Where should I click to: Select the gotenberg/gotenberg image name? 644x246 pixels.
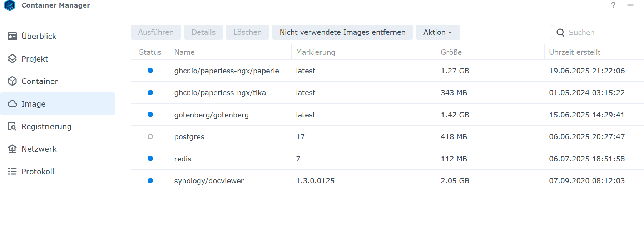[212, 115]
